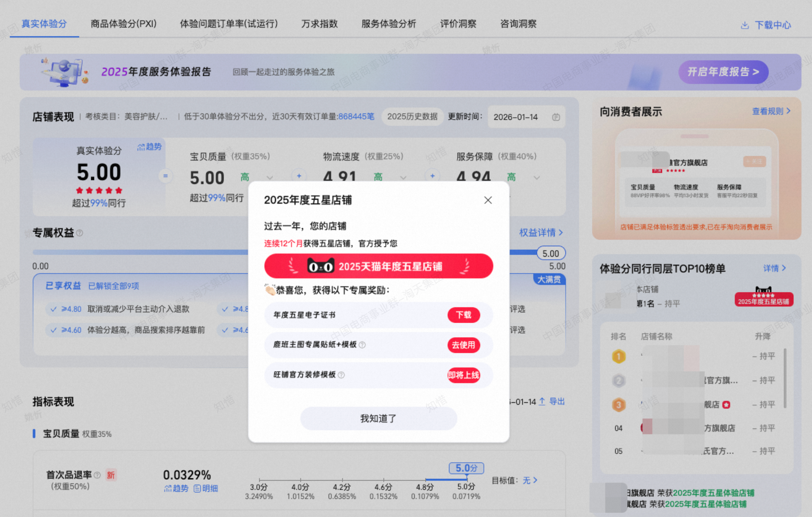Click the 导出 export link
Viewport: 812px width, 517px height.
pos(557,401)
